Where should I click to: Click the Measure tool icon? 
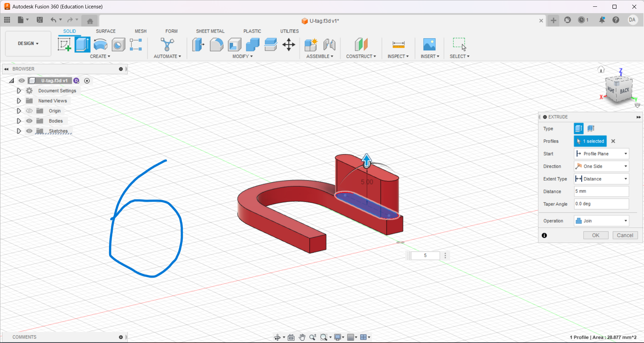pos(398,45)
